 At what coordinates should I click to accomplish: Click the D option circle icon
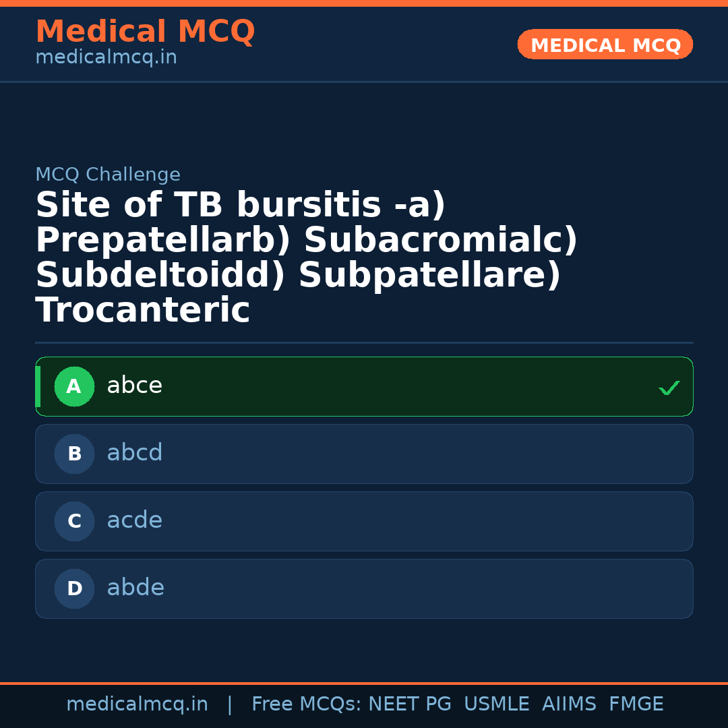(74, 588)
